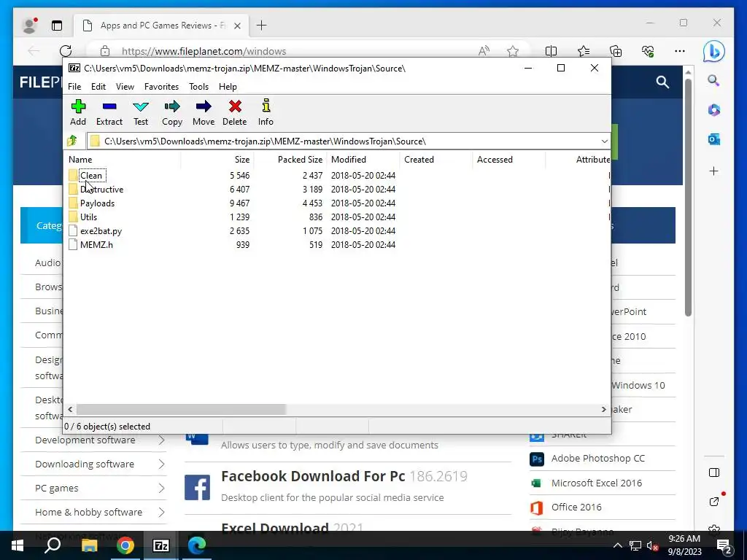The image size is (747, 560).
Task: Open the Edit menu in 7-Zip
Action: pos(98,87)
